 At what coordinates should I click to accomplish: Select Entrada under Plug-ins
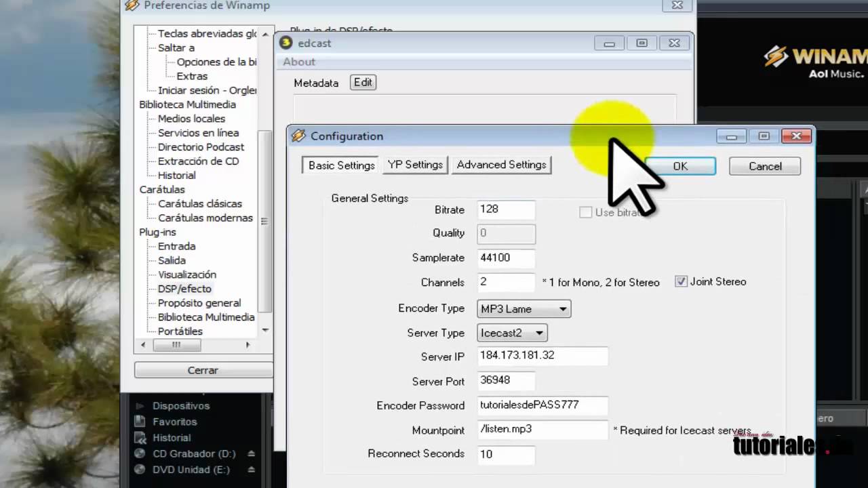176,246
